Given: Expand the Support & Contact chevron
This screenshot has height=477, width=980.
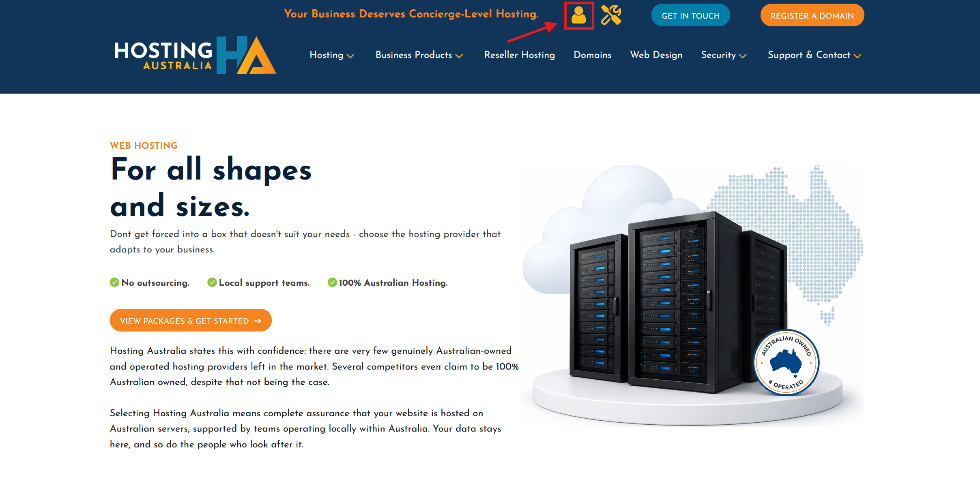Looking at the screenshot, I should tap(857, 56).
